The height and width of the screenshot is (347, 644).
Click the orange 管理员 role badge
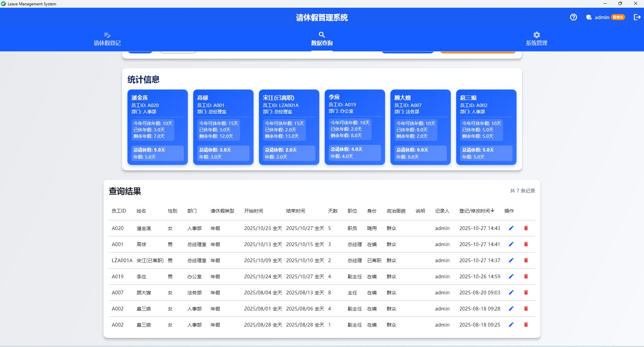(618, 17)
